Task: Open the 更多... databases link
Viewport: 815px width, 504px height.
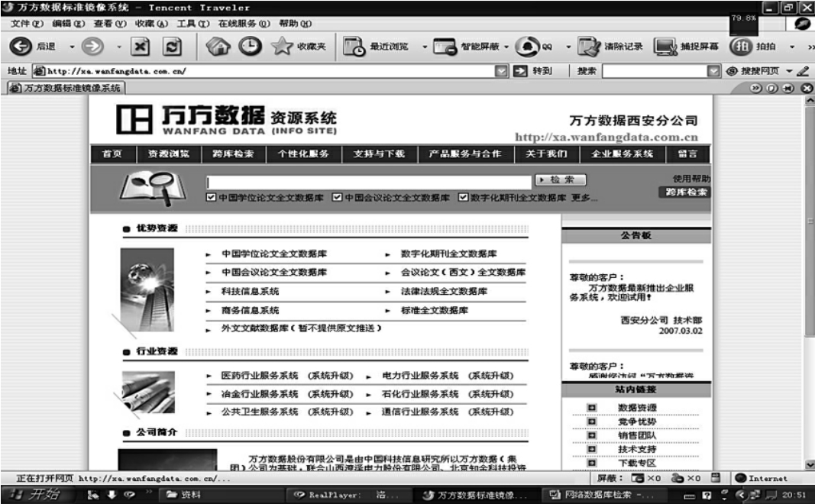Action: [x=584, y=198]
